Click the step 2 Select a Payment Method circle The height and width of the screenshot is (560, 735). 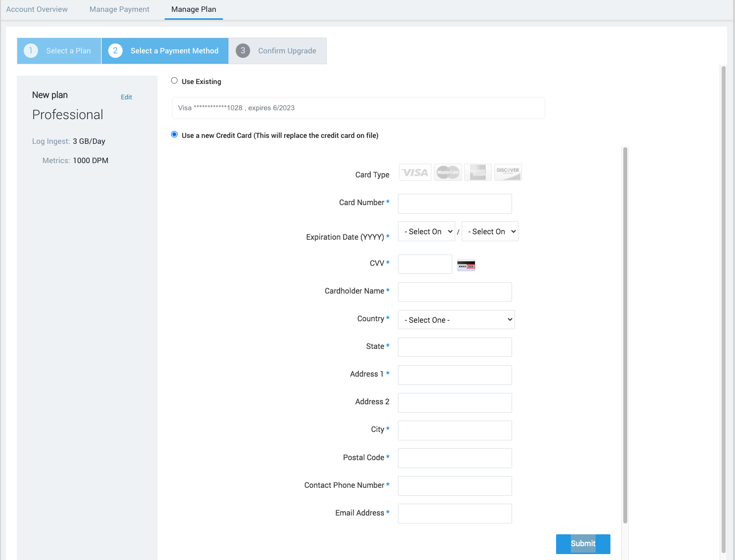[115, 50]
